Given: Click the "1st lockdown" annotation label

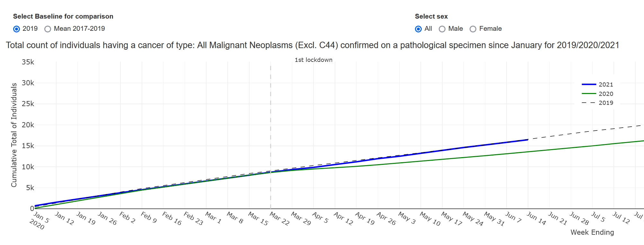Looking at the screenshot, I should pyautogui.click(x=313, y=60).
